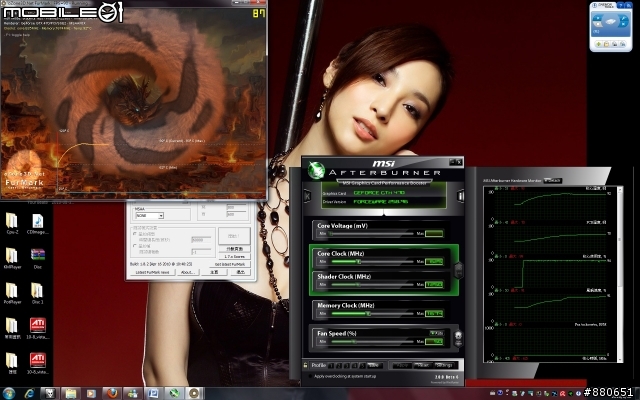
Task: Click the Core Clock slider handle
Action: tap(359, 261)
